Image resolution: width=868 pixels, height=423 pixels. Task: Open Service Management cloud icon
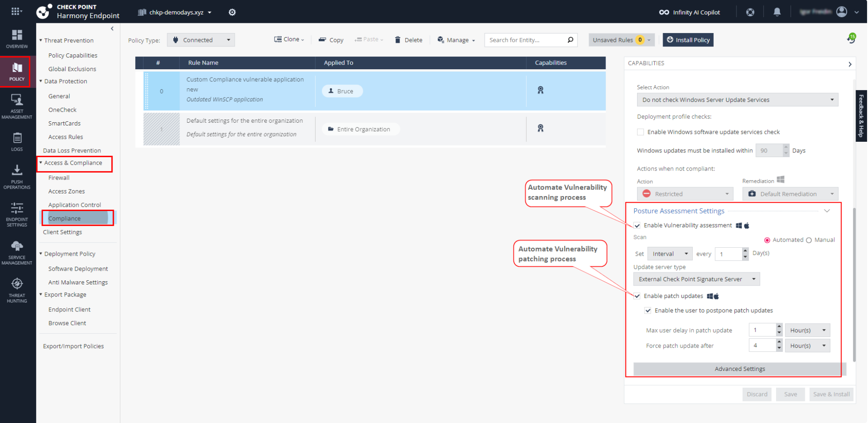(17, 246)
